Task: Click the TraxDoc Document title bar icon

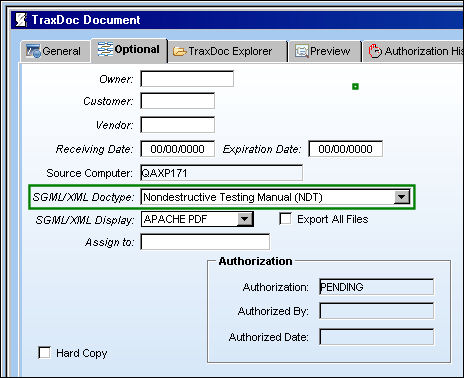Action: (21, 20)
